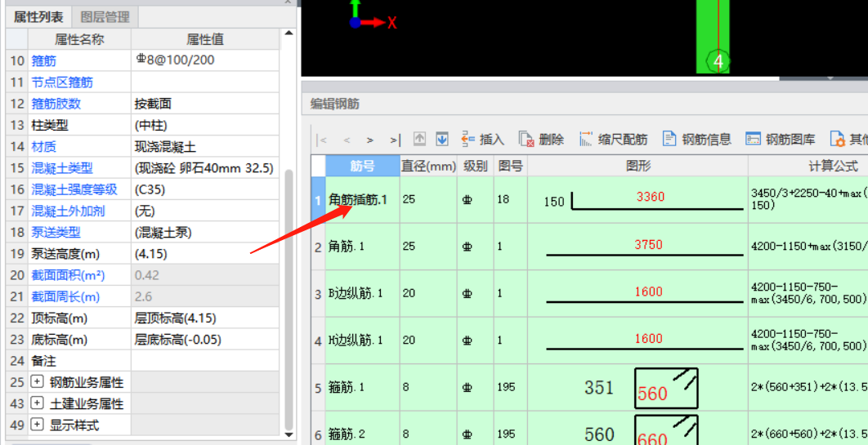Screen dimensions: 868x445
Task: Move rebar row up icon
Action: [x=419, y=140]
